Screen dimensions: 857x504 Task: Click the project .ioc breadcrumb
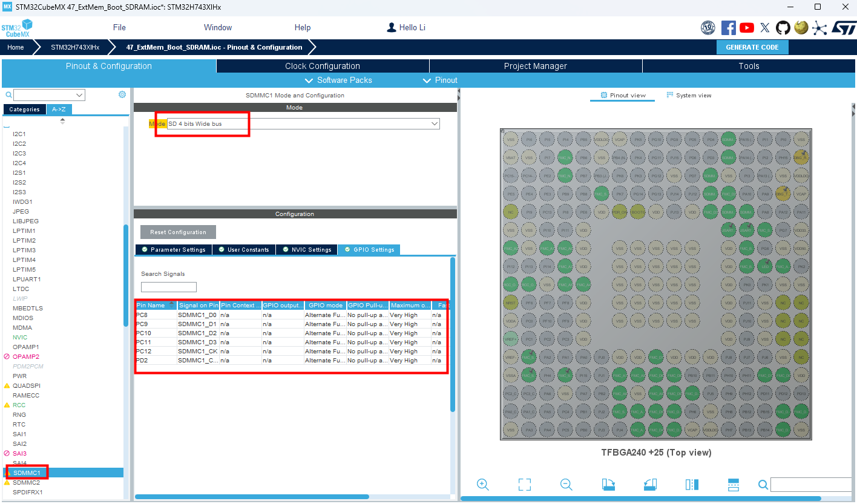click(214, 47)
